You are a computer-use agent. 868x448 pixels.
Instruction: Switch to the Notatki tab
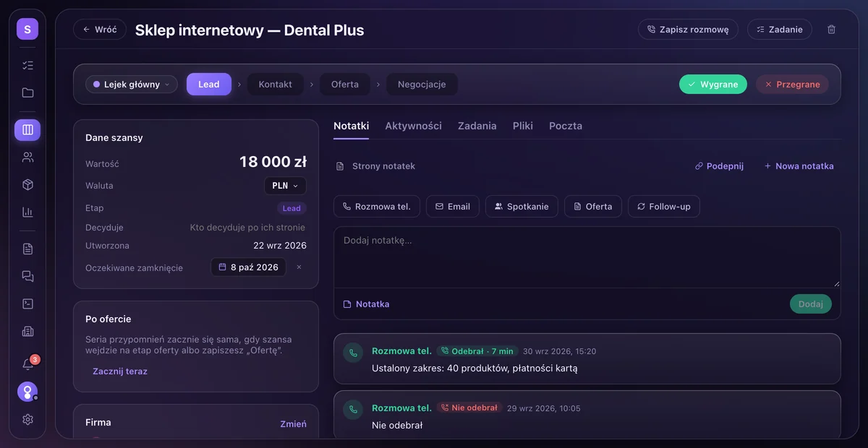coord(352,126)
